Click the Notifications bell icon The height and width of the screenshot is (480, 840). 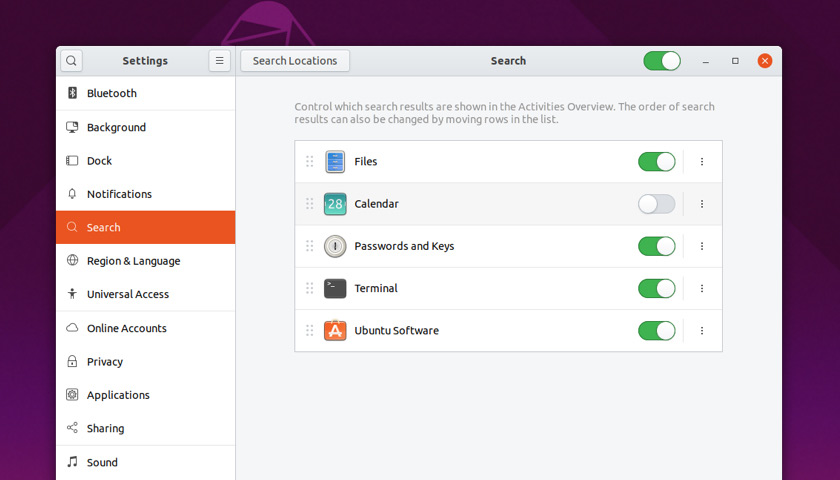pos(72,194)
